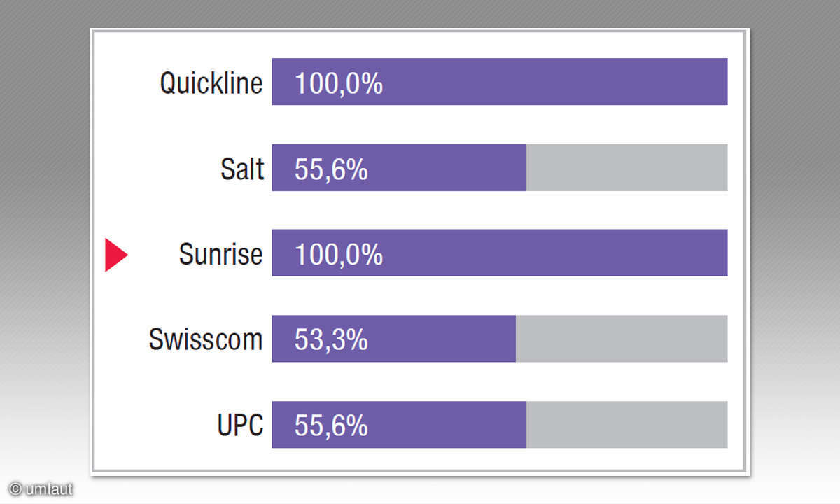This screenshot has height=504, width=840.
Task: Select the Salt label
Action: click(242, 169)
